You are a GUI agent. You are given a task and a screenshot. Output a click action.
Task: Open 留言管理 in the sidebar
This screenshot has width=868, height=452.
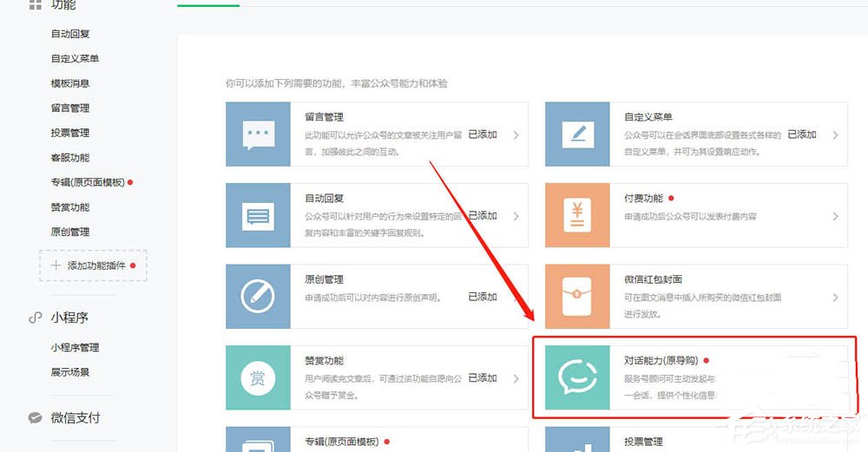click(69, 108)
